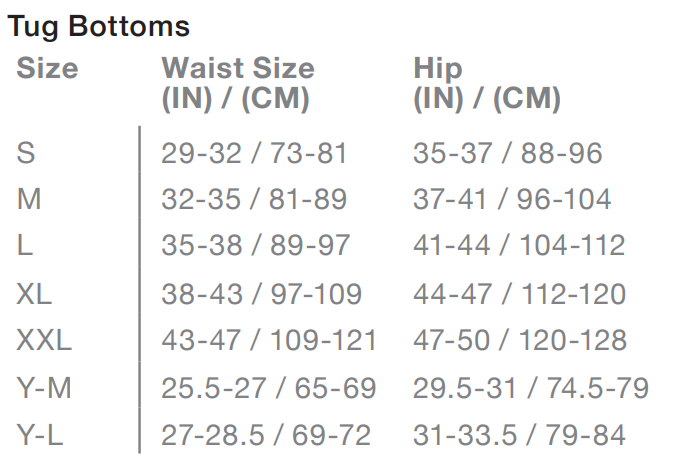The width and height of the screenshot is (688, 471).
Task: Click waist value 29-32 / 73-81
Action: (x=254, y=153)
